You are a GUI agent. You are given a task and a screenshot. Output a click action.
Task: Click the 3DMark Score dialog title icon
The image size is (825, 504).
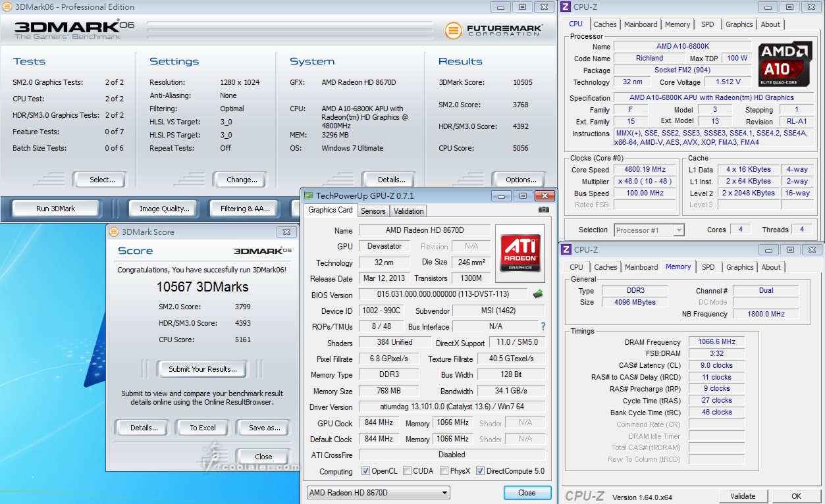[115, 232]
